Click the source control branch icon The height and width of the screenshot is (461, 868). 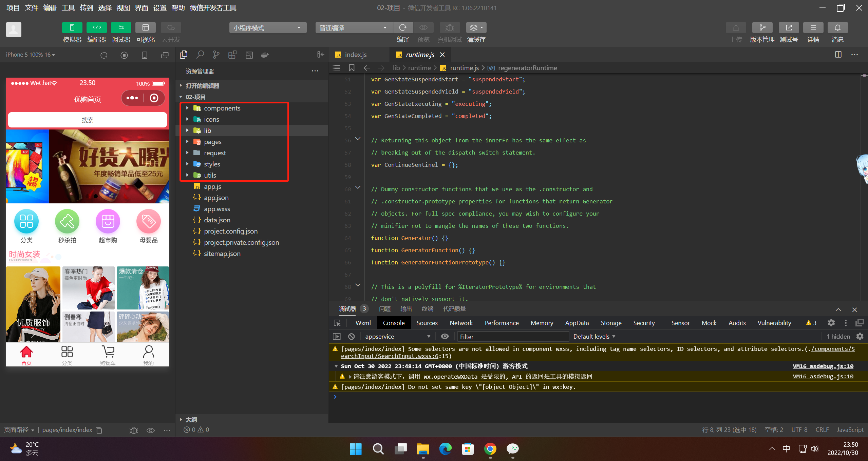pos(216,55)
